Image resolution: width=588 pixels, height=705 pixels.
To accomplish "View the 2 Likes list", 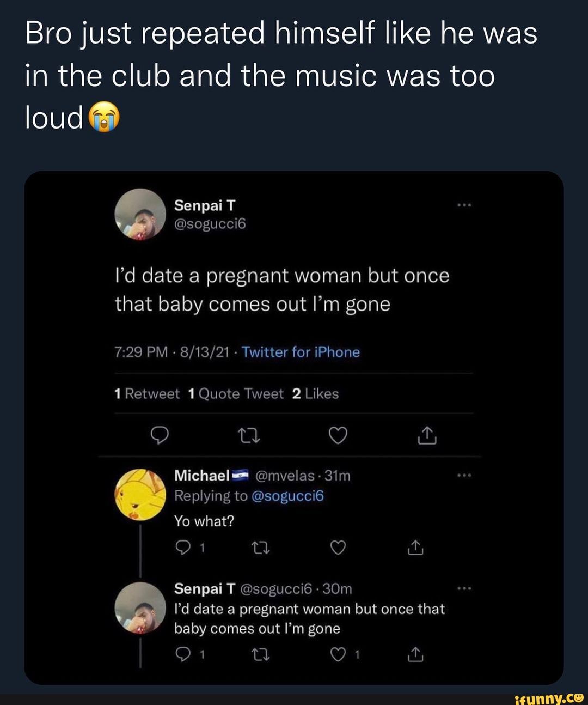I will pyautogui.click(x=315, y=394).
